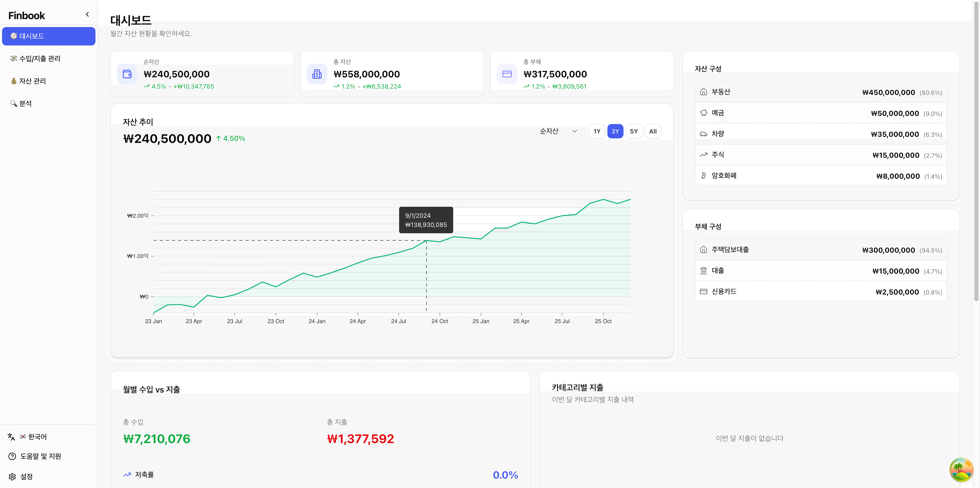Click the piggy bank icon beside 예금

click(703, 113)
